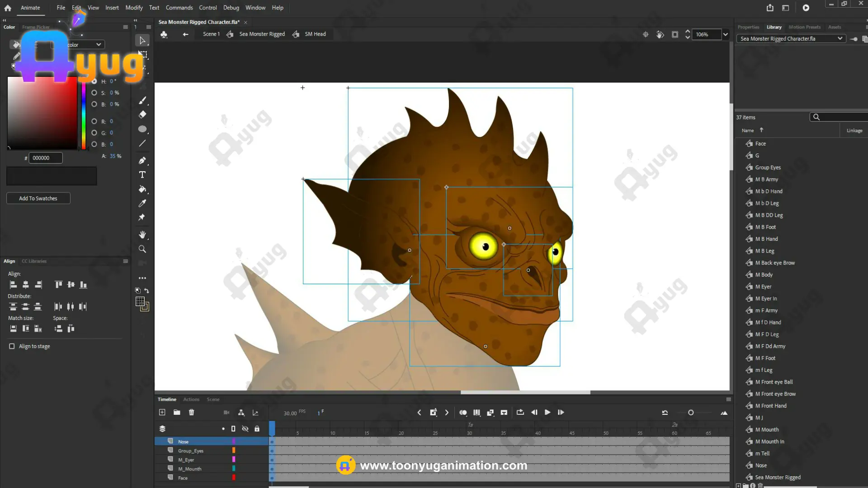This screenshot has width=868, height=488.
Task: Select the H hue radio button
Action: (94, 81)
